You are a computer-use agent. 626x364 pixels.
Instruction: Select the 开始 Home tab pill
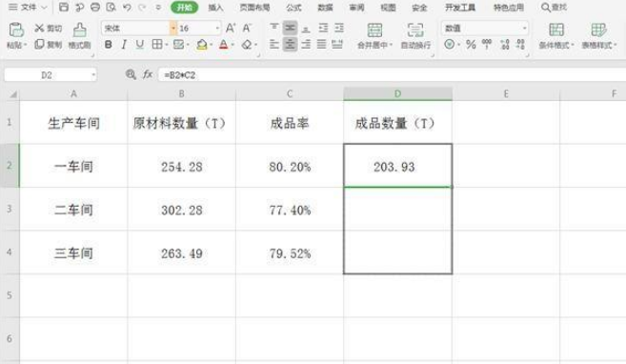(185, 8)
